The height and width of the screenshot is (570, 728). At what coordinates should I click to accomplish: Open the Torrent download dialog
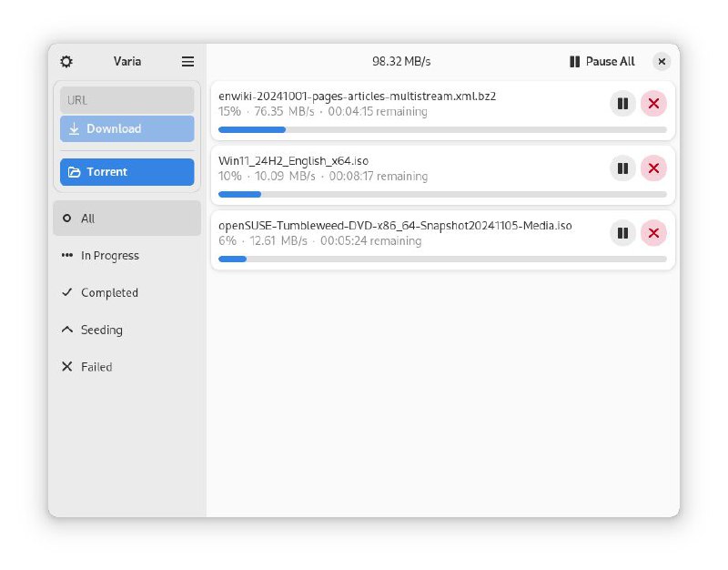click(x=126, y=171)
